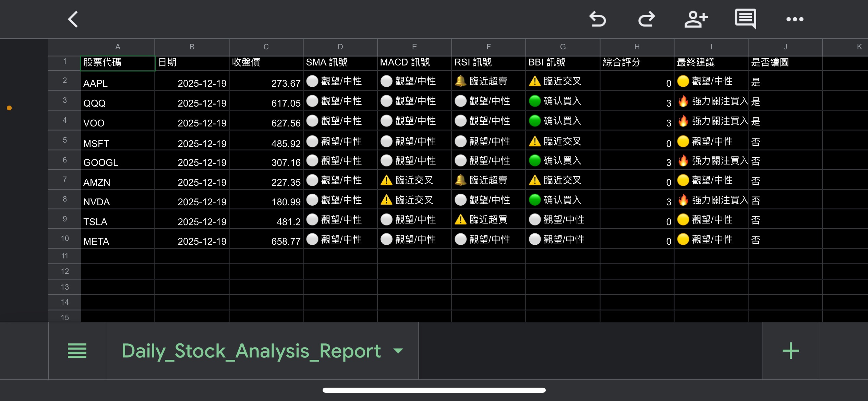Select the 日期 header cell
The image size is (868, 401).
tap(192, 63)
